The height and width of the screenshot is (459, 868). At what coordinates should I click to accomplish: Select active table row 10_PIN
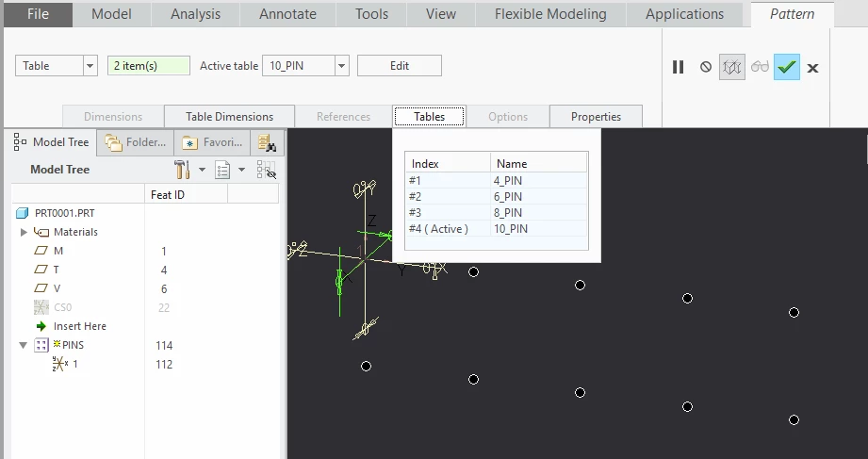coord(496,229)
